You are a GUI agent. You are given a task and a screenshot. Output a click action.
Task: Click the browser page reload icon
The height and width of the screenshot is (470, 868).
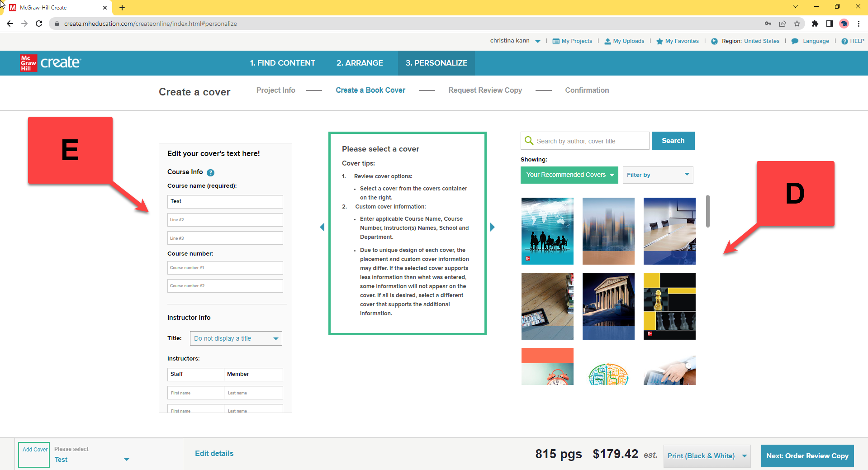tap(39, 24)
